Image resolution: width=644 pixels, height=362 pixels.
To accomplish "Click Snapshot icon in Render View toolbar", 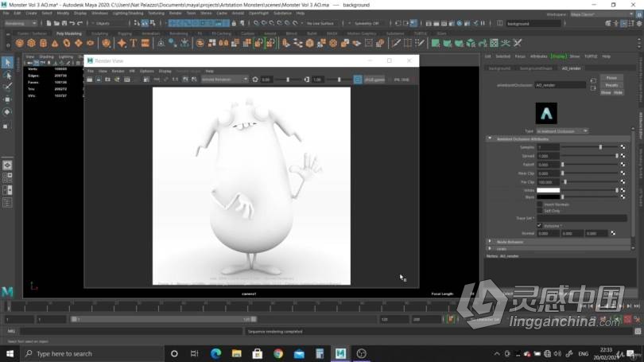I will click(107, 80).
